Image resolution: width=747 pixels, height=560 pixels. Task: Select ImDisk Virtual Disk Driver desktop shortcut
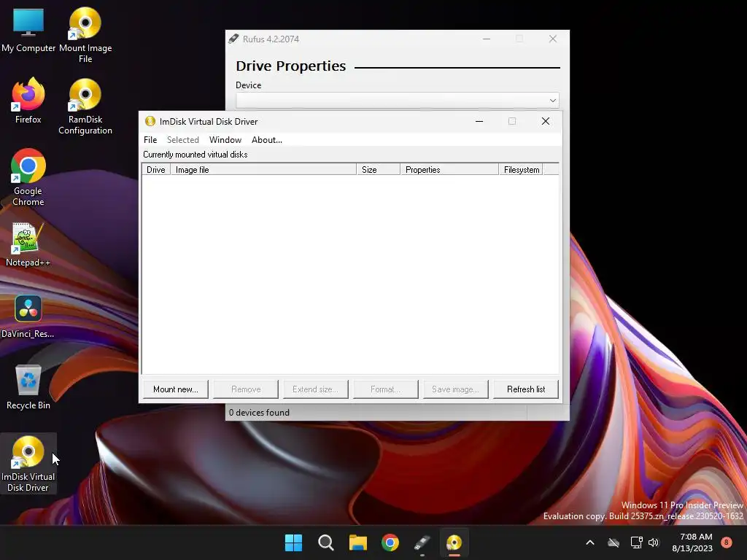28,464
